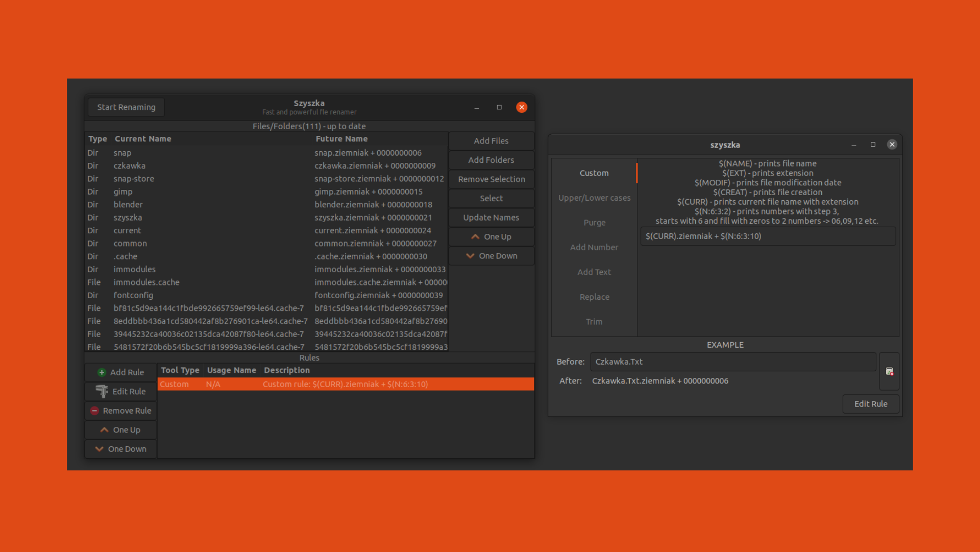This screenshot has height=552, width=980.
Task: Switch to Add Text tab
Action: coord(594,272)
